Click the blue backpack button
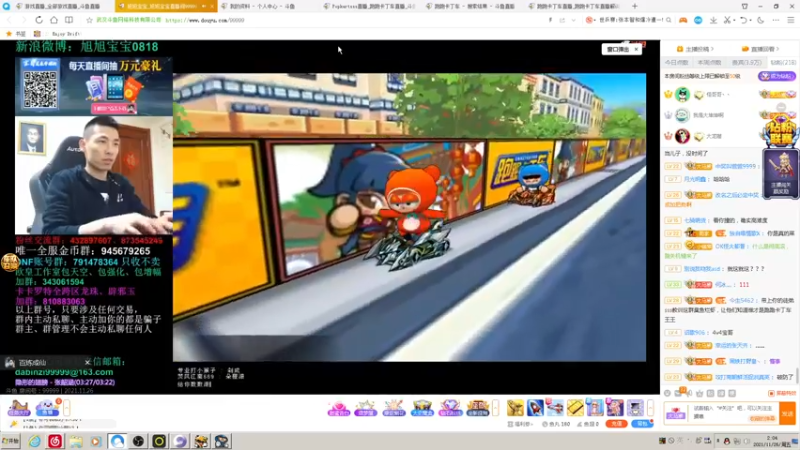The width and height of the screenshot is (800, 450). [x=642, y=423]
